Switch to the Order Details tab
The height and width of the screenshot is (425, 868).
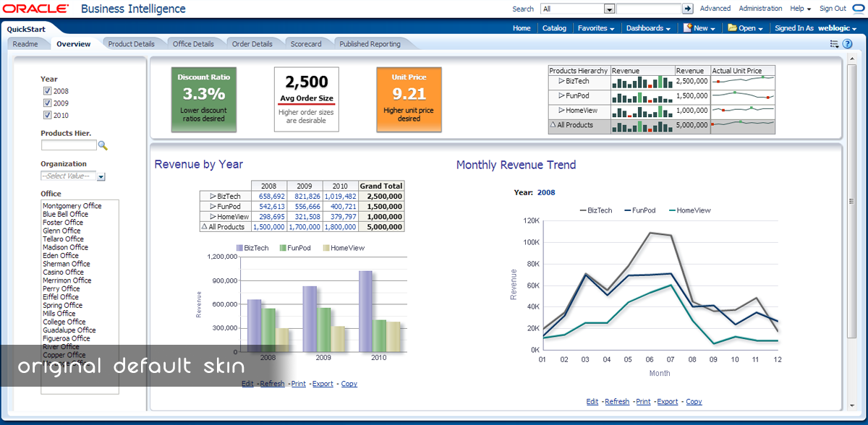point(252,44)
